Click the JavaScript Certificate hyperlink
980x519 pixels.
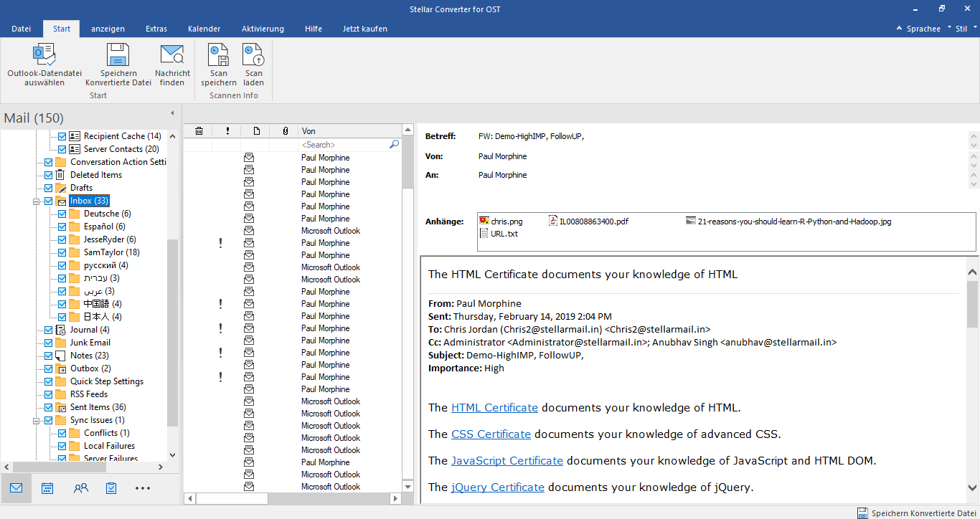click(x=507, y=460)
